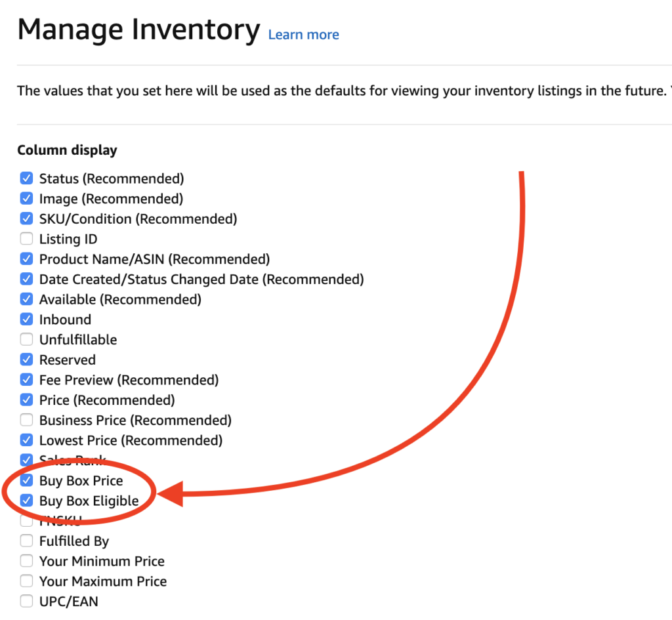Check the Your Minimum Price column
Screen dimensions: 672x620
point(26,561)
